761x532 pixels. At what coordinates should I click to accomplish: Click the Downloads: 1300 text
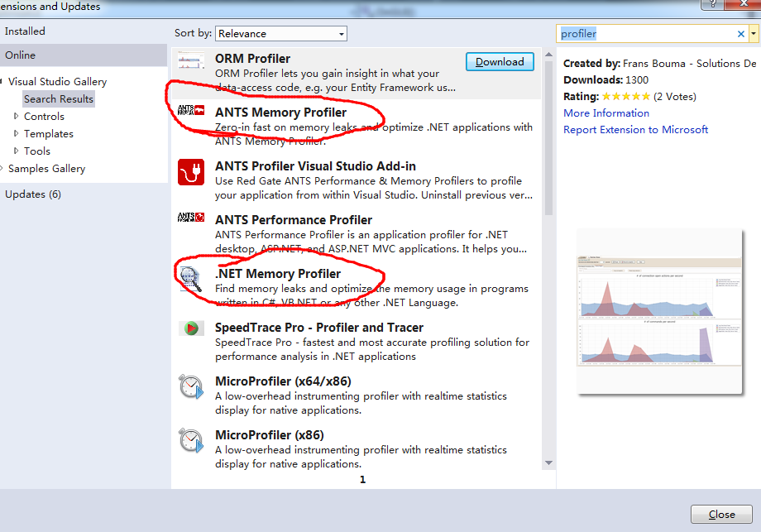[x=605, y=80]
